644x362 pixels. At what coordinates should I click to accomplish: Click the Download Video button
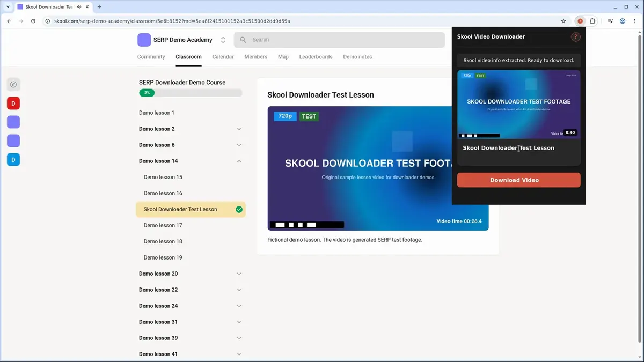[x=518, y=180]
